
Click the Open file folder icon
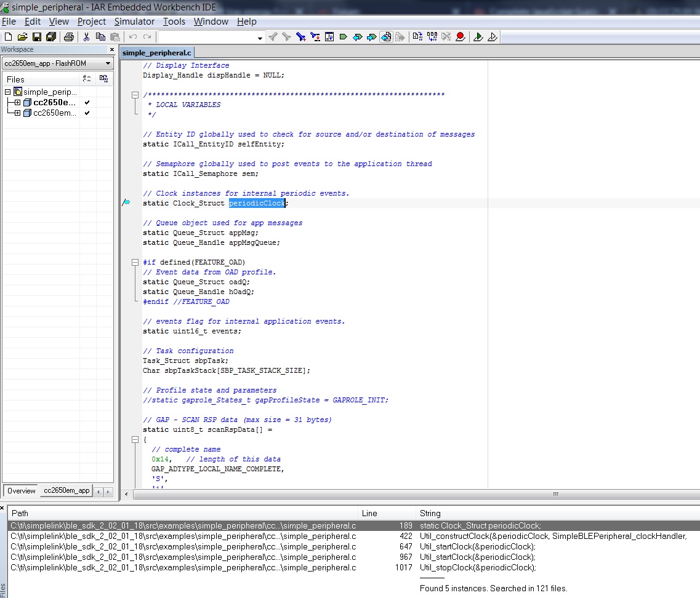coord(22,37)
